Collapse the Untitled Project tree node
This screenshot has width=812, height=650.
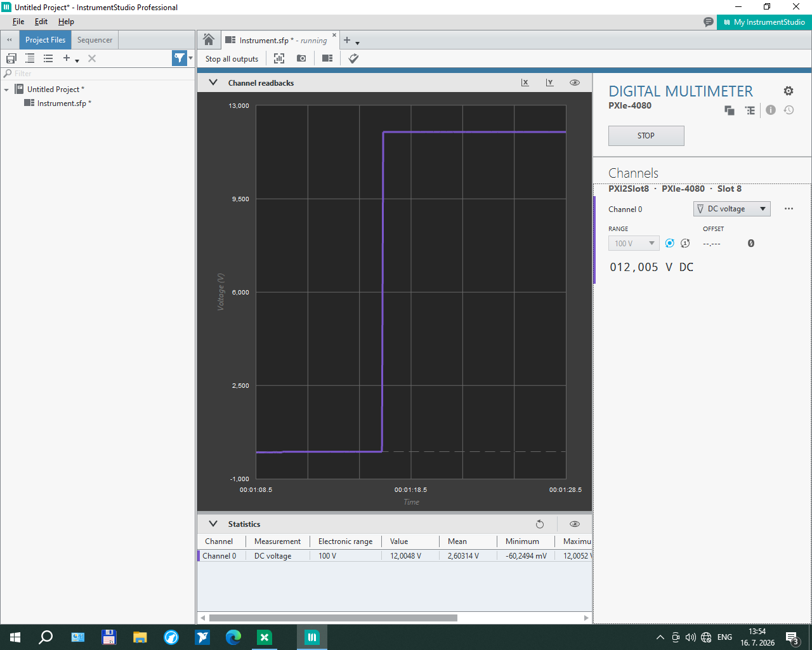click(6, 90)
